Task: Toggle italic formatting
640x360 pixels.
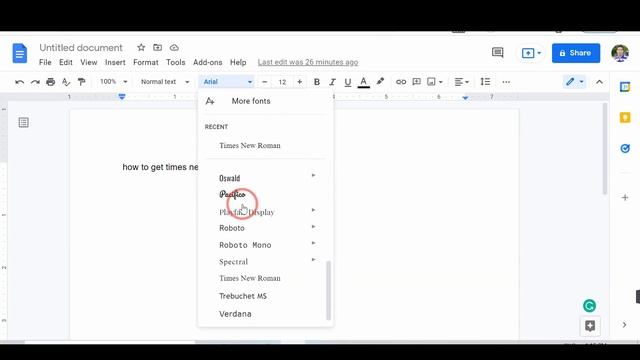Action: 332,82
